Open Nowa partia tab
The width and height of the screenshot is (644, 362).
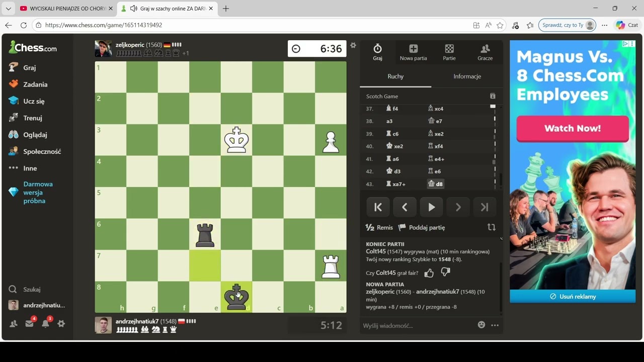[413, 52]
